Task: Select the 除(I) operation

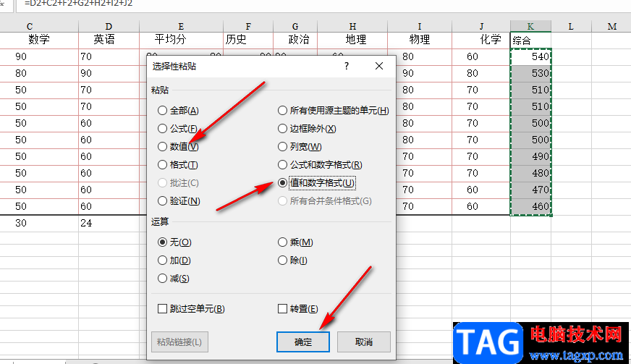Action: pyautogui.click(x=292, y=260)
